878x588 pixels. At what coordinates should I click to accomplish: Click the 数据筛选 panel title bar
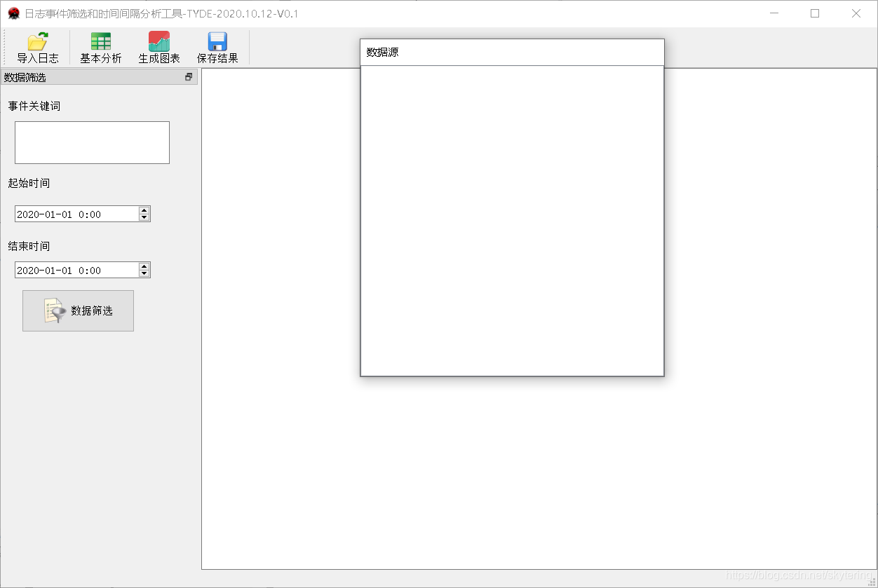[x=99, y=77]
